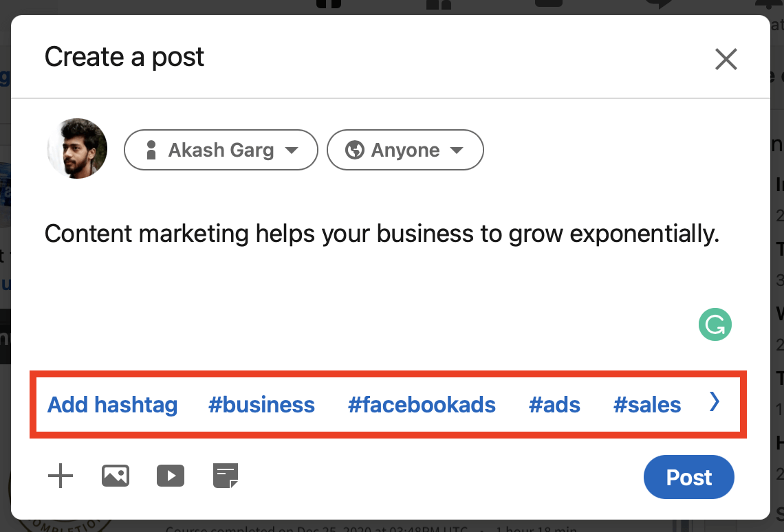The image size is (784, 532).
Task: Click the Akash Garg profile photo
Action: pos(77,148)
